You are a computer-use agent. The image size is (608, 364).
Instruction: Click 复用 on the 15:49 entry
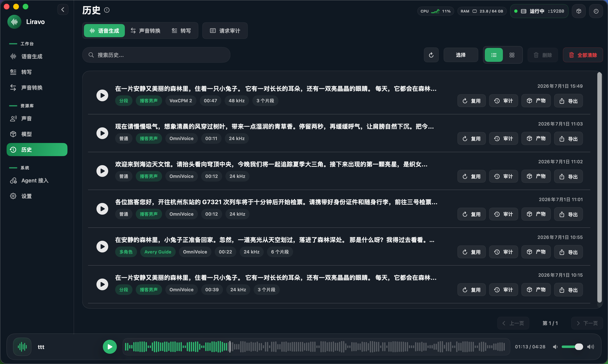pyautogui.click(x=471, y=101)
